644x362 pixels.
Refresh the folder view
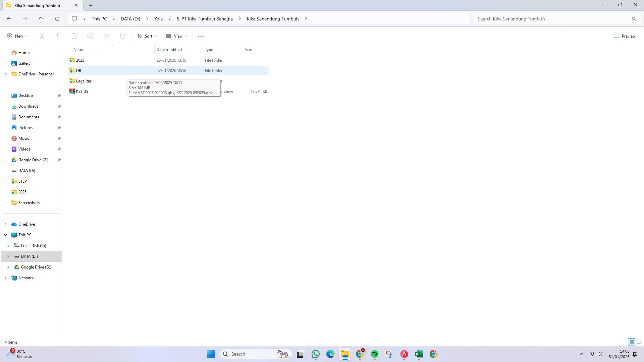pos(57,19)
